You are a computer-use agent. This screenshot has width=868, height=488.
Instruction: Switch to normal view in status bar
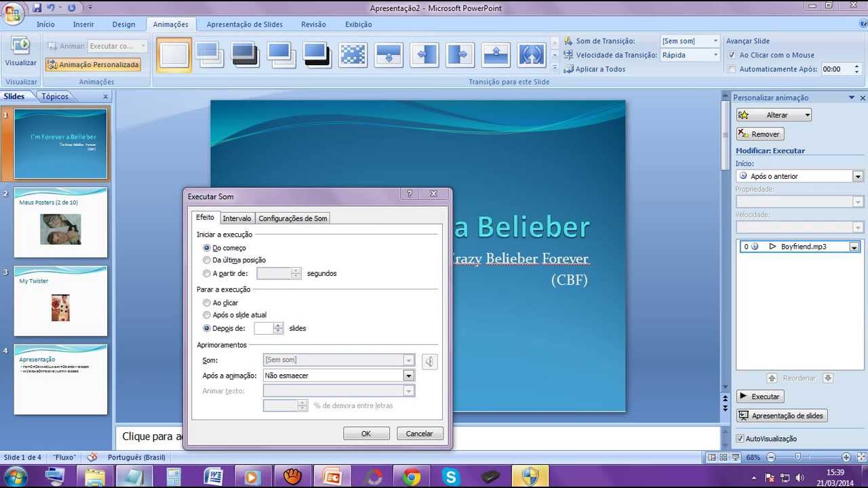[710, 457]
